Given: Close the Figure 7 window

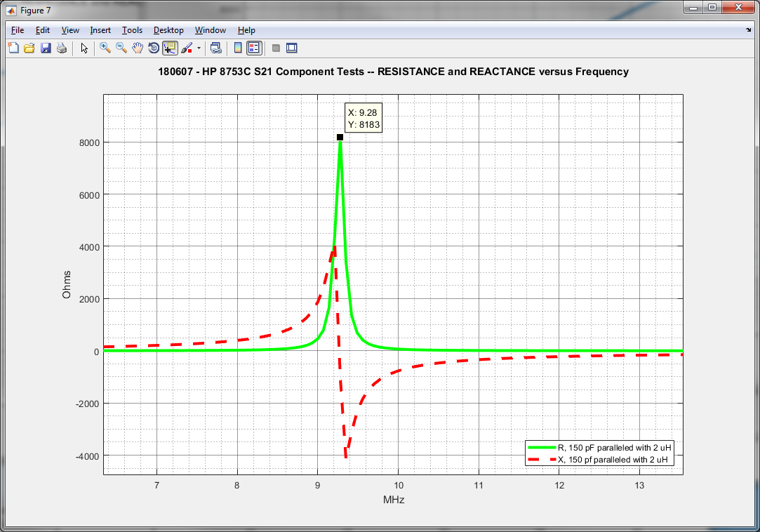Looking at the screenshot, I should click(x=738, y=8).
